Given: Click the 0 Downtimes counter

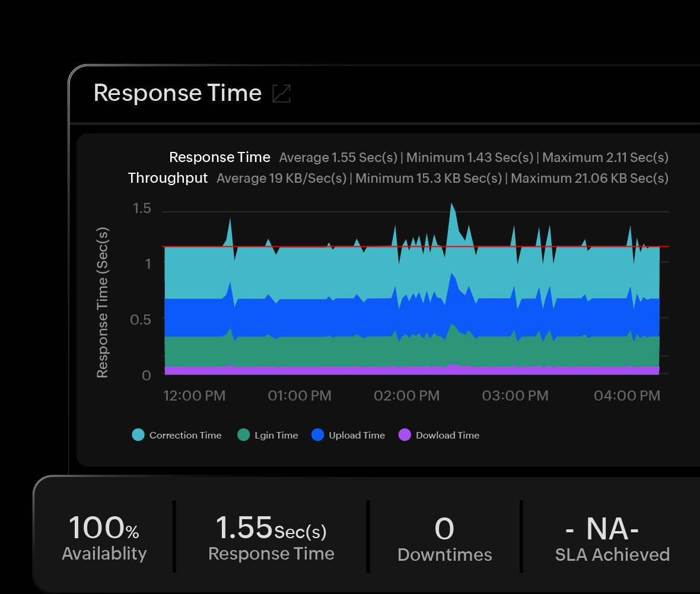Looking at the screenshot, I should pyautogui.click(x=444, y=537).
